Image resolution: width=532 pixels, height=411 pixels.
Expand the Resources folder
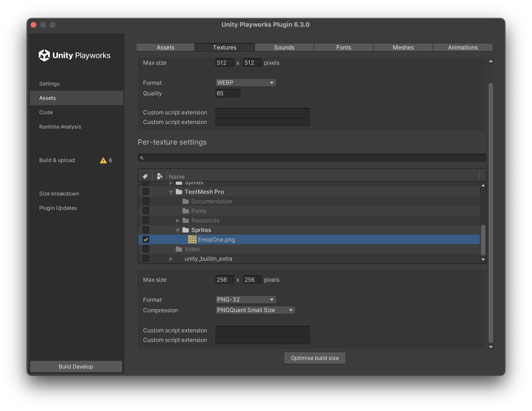coord(178,221)
